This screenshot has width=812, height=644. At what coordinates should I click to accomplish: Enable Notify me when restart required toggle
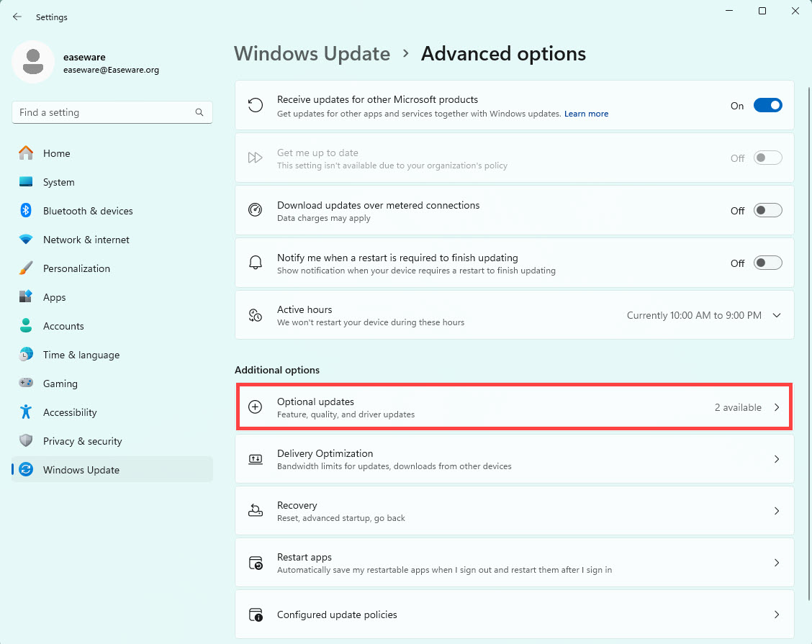[x=767, y=263]
